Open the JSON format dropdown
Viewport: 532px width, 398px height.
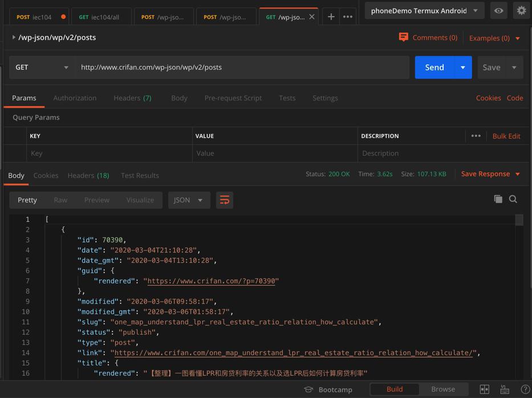tap(189, 200)
